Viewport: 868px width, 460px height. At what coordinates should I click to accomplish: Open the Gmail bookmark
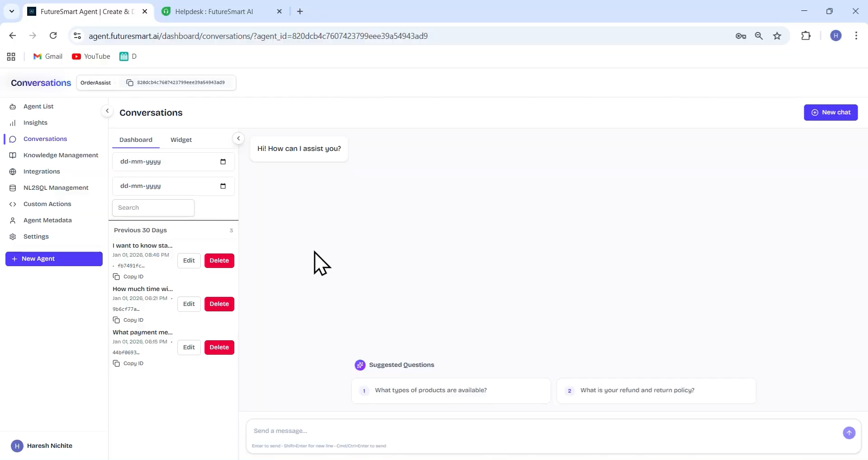[x=48, y=56]
